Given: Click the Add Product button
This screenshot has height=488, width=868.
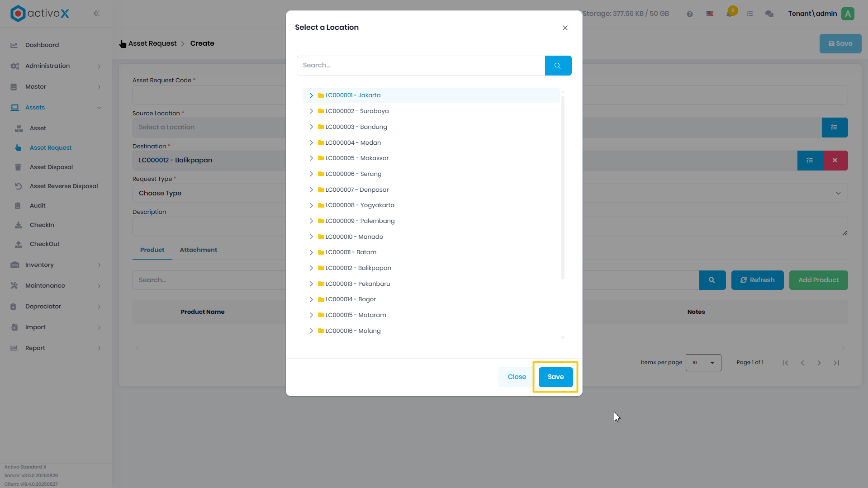Looking at the screenshot, I should click(x=818, y=280).
